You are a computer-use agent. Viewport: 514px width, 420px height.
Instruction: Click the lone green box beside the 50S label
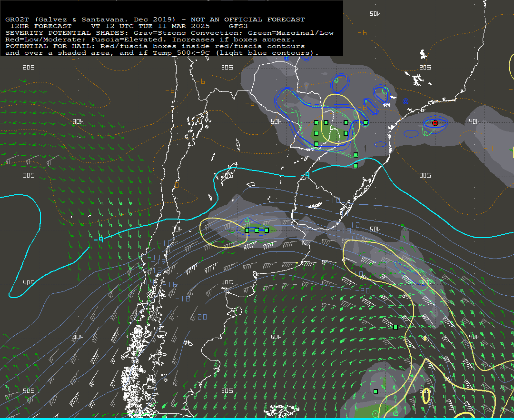[x=376, y=391]
